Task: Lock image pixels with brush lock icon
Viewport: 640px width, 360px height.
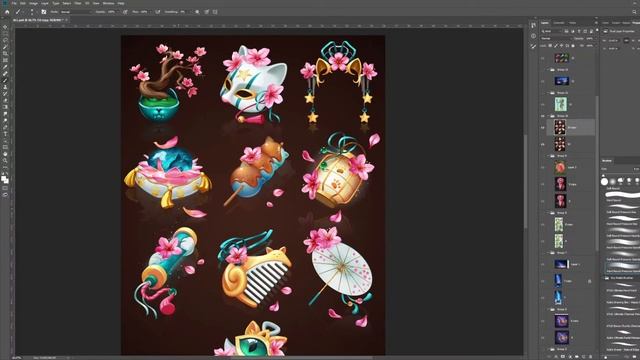Action: (556, 46)
